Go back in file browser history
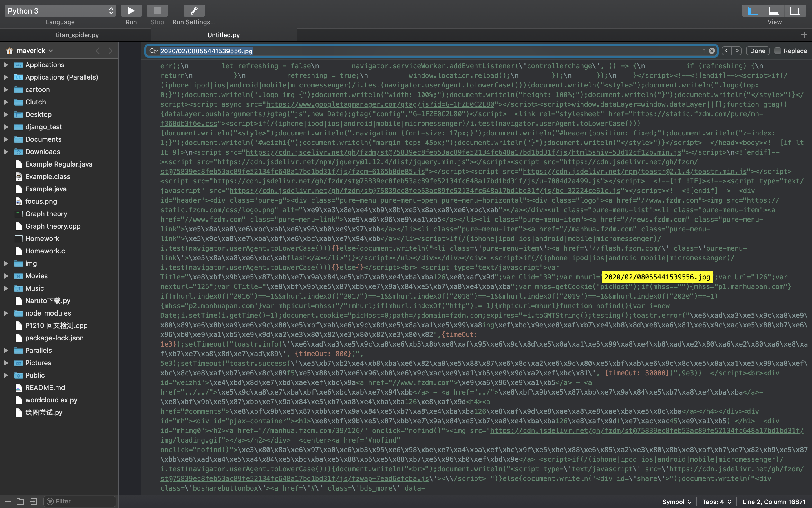Screen dimensions: 812x508 (x=97, y=51)
